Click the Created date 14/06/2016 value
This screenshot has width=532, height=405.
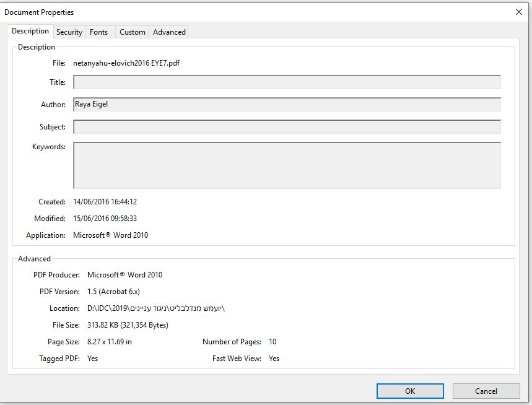[105, 202]
